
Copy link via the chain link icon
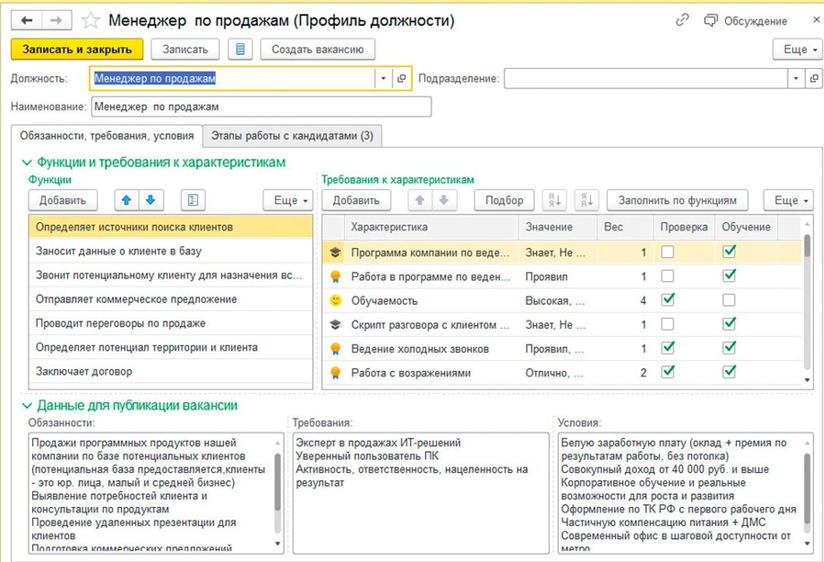point(682,21)
